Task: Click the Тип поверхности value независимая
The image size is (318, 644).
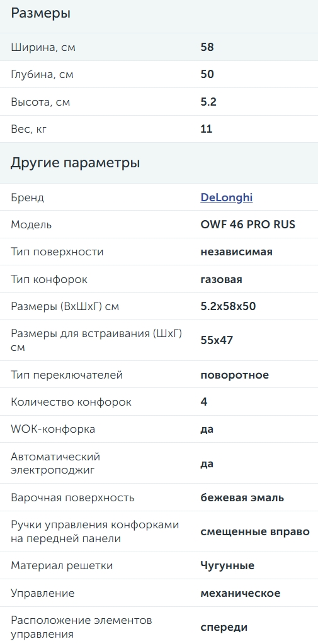Action: 236,252
